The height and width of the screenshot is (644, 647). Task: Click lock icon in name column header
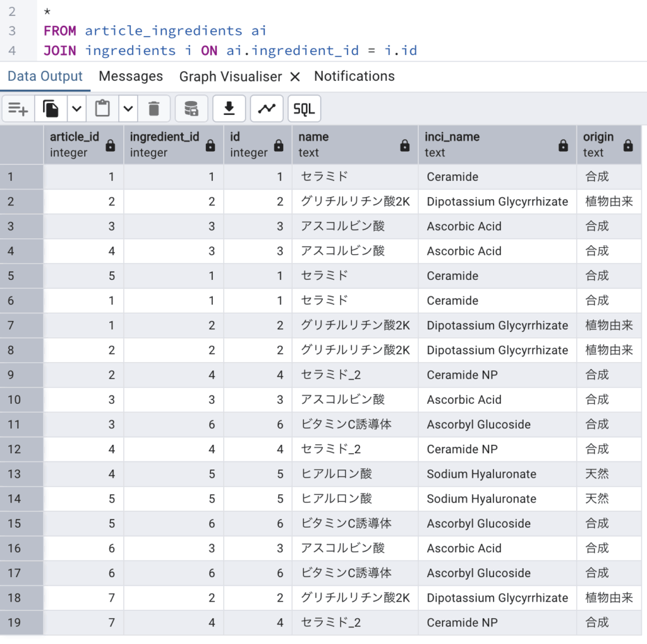(405, 145)
